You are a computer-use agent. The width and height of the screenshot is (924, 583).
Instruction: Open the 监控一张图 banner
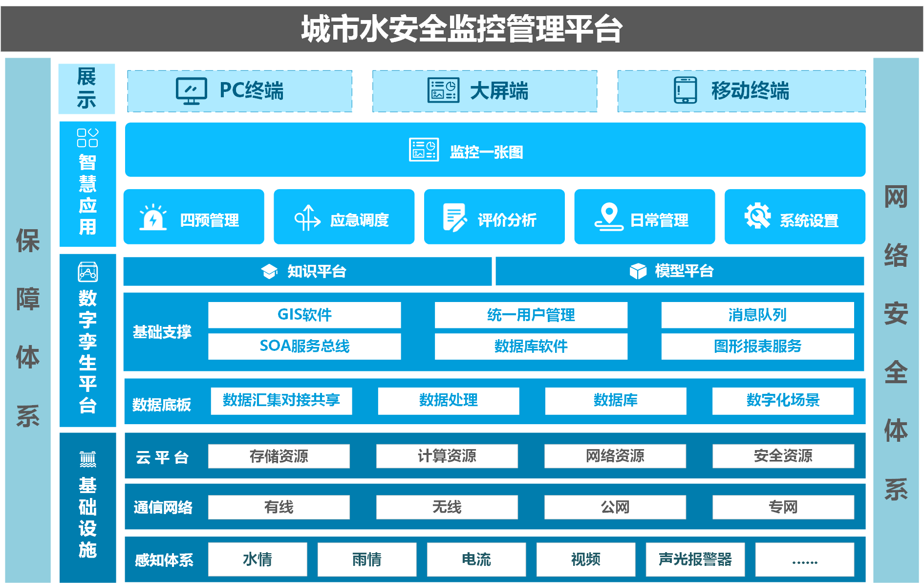(x=494, y=150)
